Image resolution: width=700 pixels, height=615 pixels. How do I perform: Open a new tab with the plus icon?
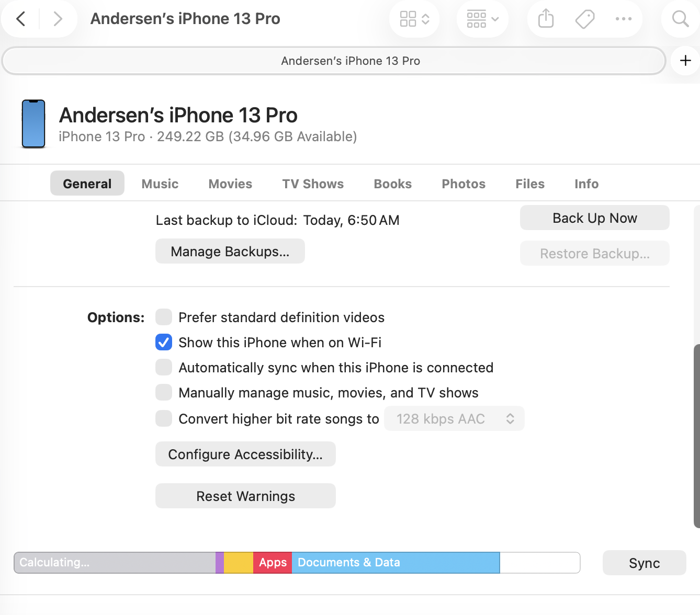click(x=685, y=60)
